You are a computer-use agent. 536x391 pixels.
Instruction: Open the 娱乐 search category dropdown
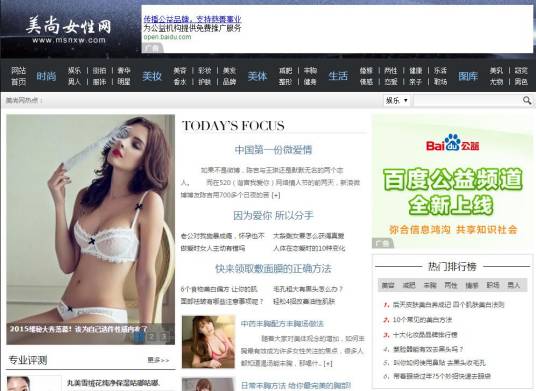pyautogui.click(x=397, y=100)
